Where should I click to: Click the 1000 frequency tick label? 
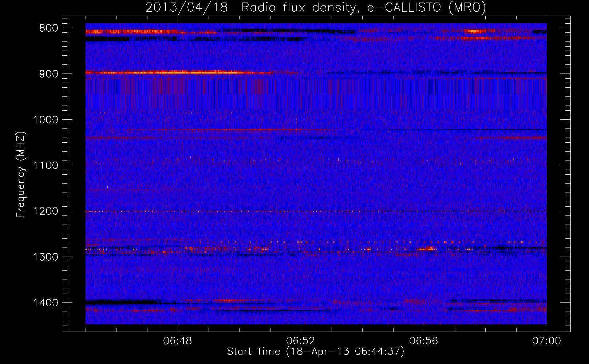tap(46, 120)
